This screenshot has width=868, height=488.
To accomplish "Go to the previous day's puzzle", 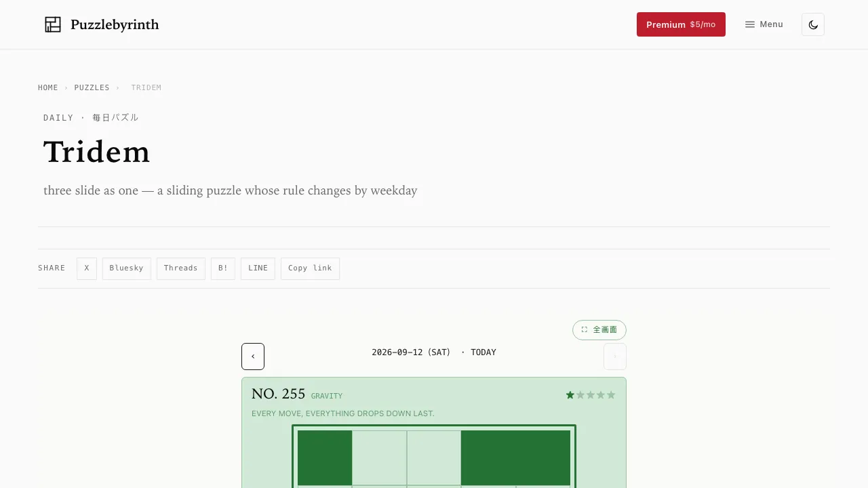I will [253, 357].
